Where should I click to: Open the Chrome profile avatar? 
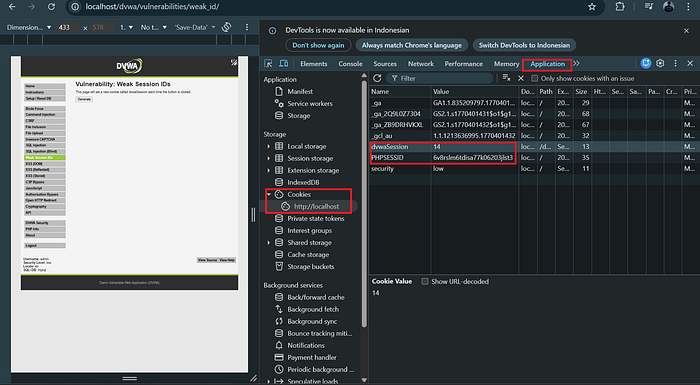pyautogui.click(x=668, y=7)
